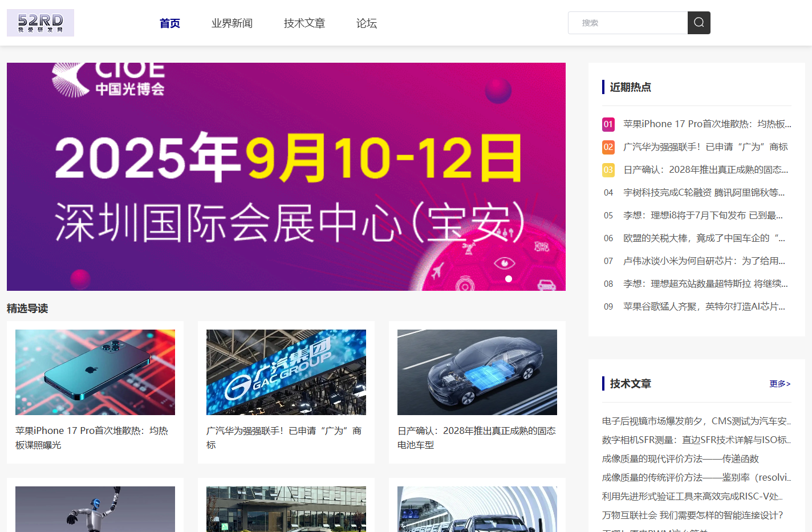812x532 pixels.
Task: Click the 精选导读 section heading
Action: tap(27, 308)
